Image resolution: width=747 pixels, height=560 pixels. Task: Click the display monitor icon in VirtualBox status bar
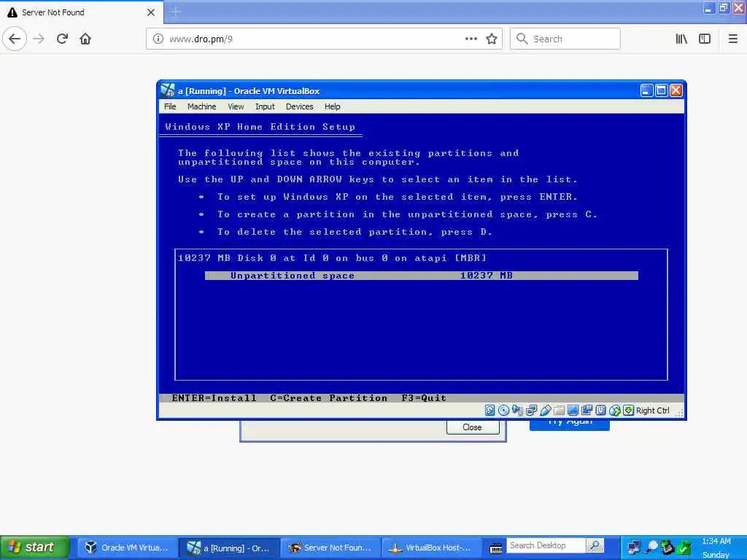[573, 411]
